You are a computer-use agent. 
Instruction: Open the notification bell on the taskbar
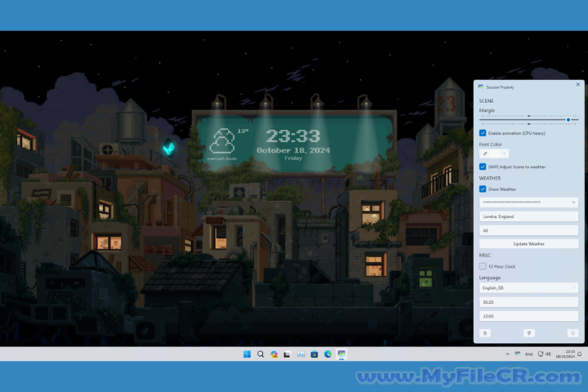point(579,354)
